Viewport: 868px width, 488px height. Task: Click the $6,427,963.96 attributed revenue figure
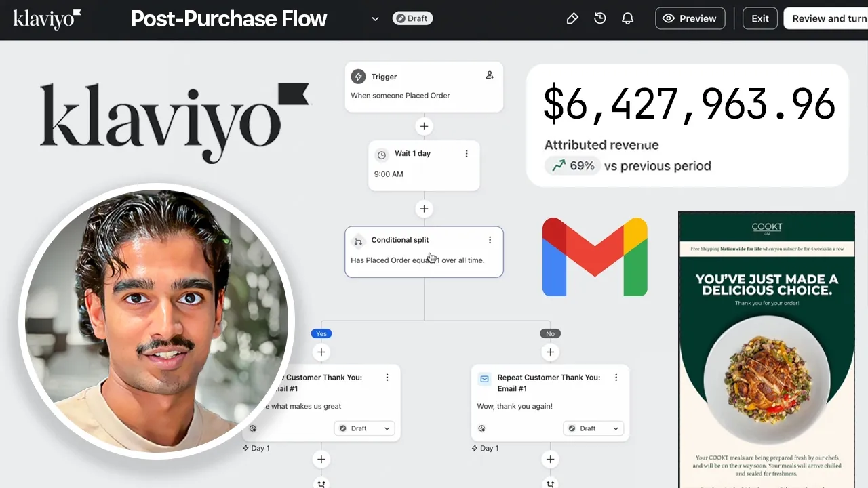[689, 104]
